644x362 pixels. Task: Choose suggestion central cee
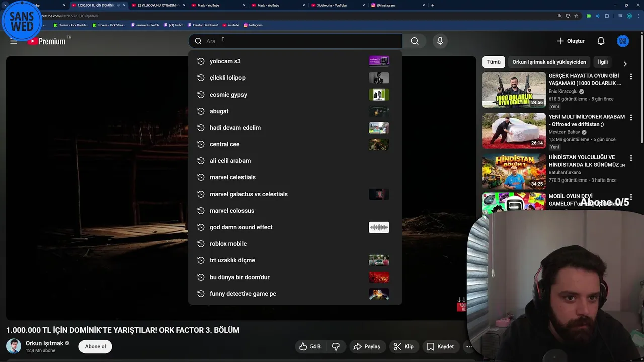pyautogui.click(x=295, y=144)
